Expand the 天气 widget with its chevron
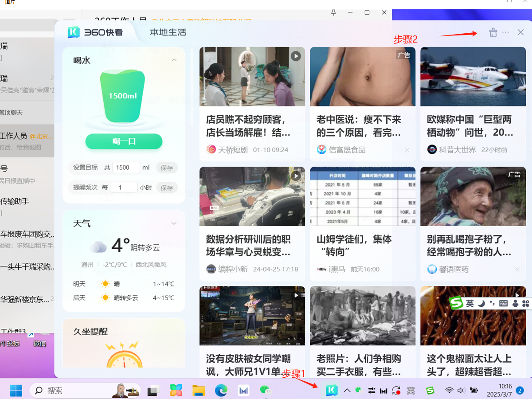The image size is (532, 399). [174, 223]
